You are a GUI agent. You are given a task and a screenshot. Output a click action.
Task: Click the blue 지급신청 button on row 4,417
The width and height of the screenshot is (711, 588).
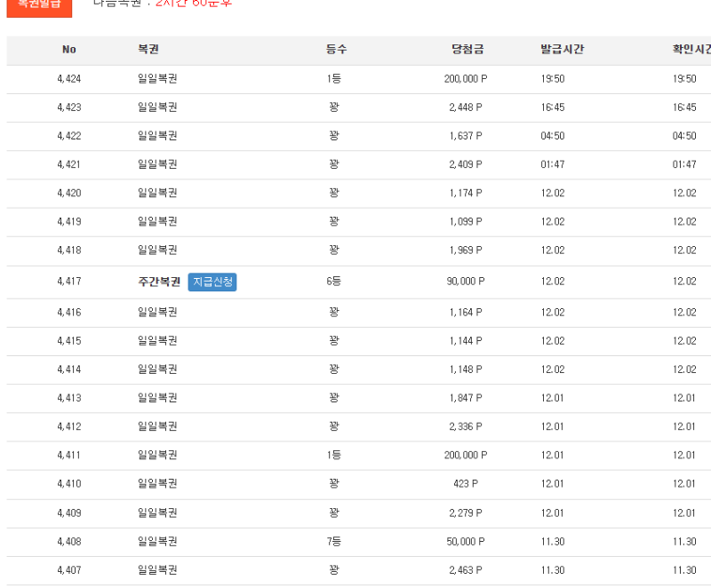pyautogui.click(x=212, y=281)
